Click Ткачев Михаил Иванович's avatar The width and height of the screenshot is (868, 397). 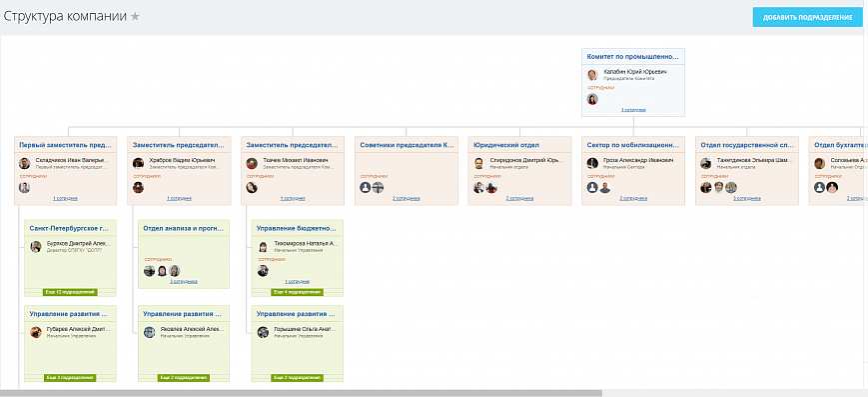(252, 164)
